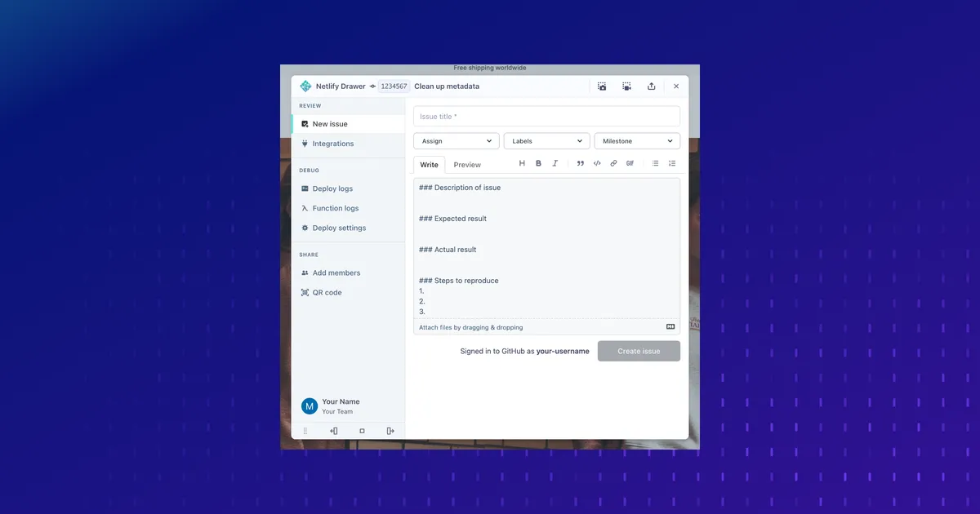Apply italic formatting in the editor
The height and width of the screenshot is (514, 980).
[x=555, y=163]
